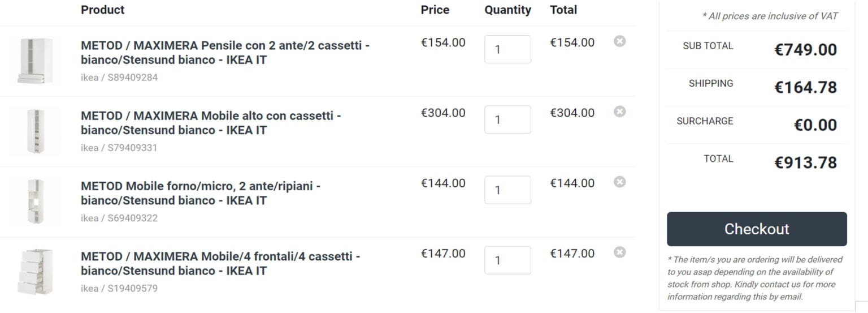
Task: Remove the Mobile alto con cassetti item
Action: (x=619, y=112)
